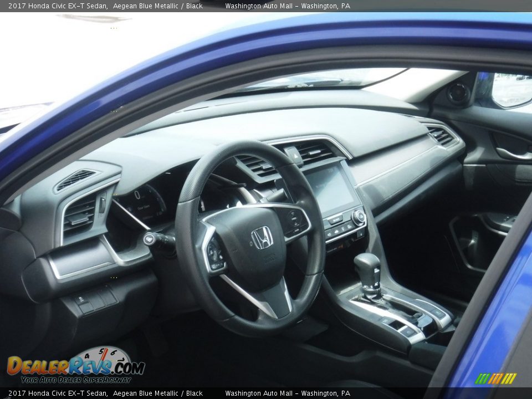
Task: Tap the audio volume button below the touchscreen
Action: click(x=335, y=220)
